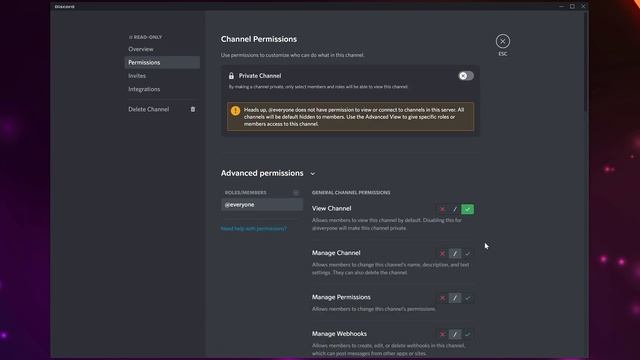Set View Channel to neutral slash
The width and height of the screenshot is (640, 360).
click(x=455, y=209)
